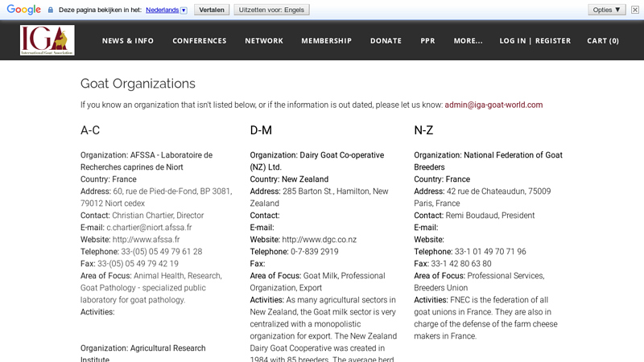Click the IGA goat logo
The image size is (644, 362).
tap(47, 40)
